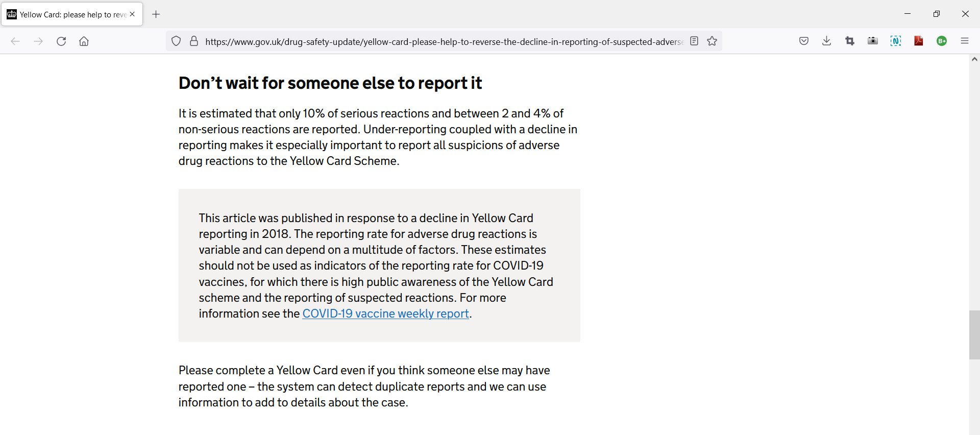Click the green B+ extension icon
This screenshot has width=980, height=435.
click(942, 41)
